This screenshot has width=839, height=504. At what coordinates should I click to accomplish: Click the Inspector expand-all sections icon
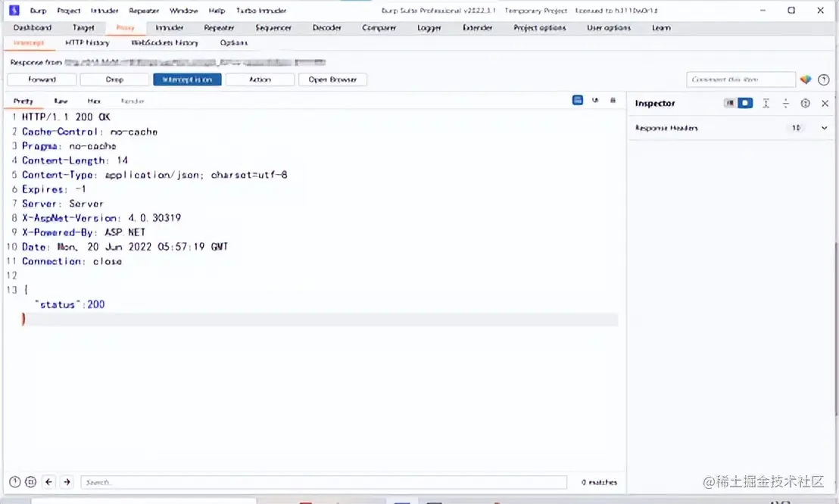(766, 103)
